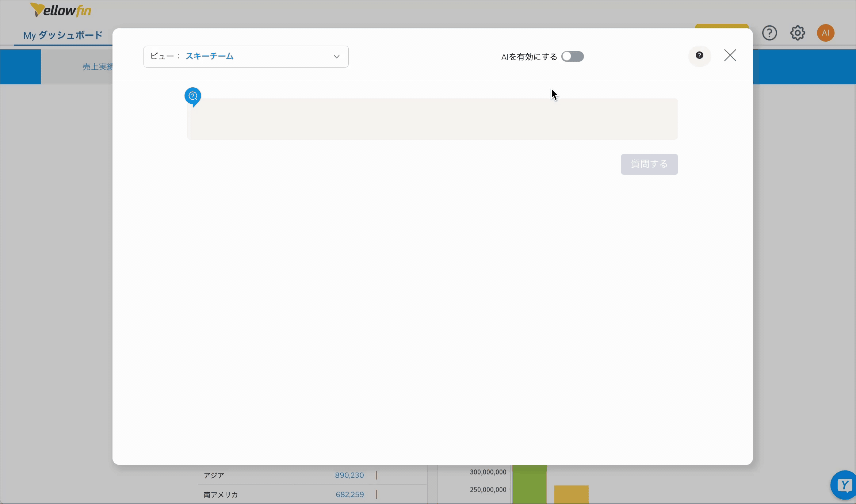Open the help question mark icon in dialog
Viewport: 856px width, 504px height.
pyautogui.click(x=699, y=56)
